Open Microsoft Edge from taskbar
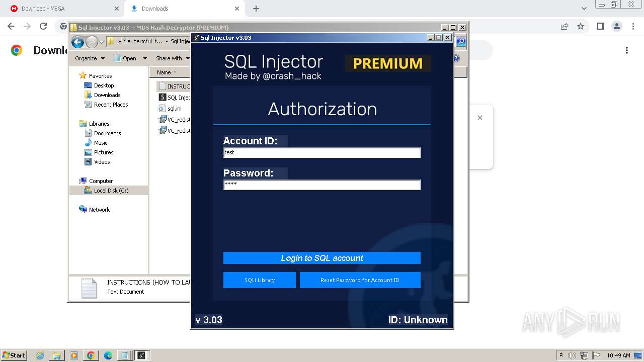644x362 pixels. point(108,355)
